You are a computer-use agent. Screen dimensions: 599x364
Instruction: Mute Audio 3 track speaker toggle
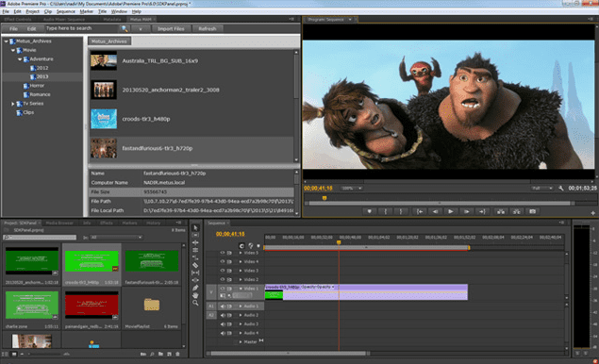click(x=223, y=323)
